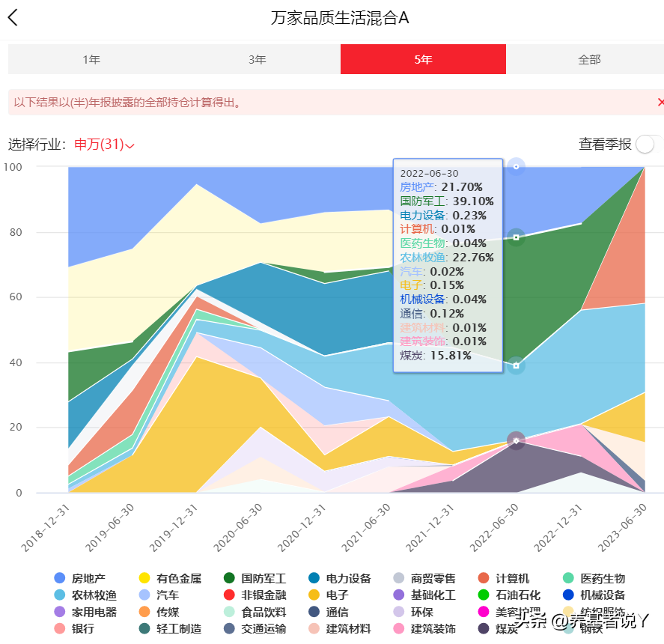This screenshot has width=664, height=644.
Task: Click the 2019-12-31 axis label
Action: point(173,528)
